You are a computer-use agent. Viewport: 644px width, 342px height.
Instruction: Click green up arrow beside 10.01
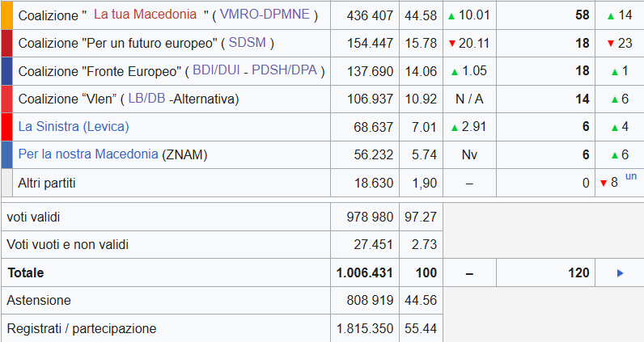point(453,16)
